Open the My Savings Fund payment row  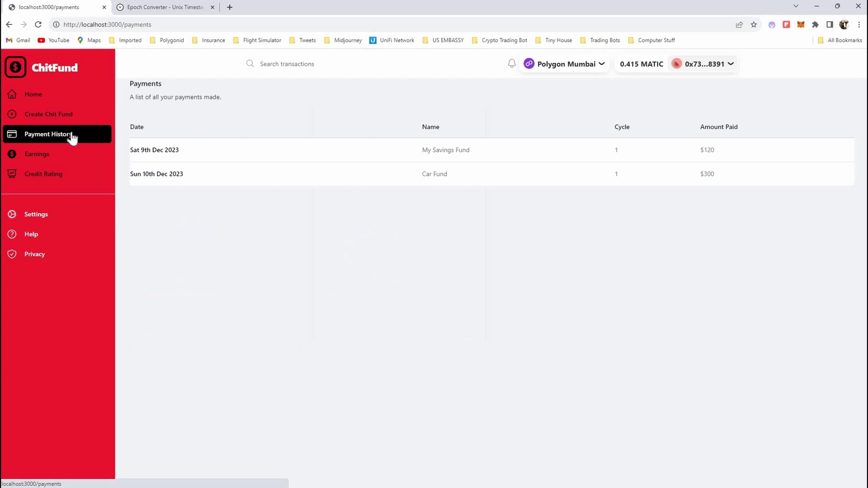point(445,150)
